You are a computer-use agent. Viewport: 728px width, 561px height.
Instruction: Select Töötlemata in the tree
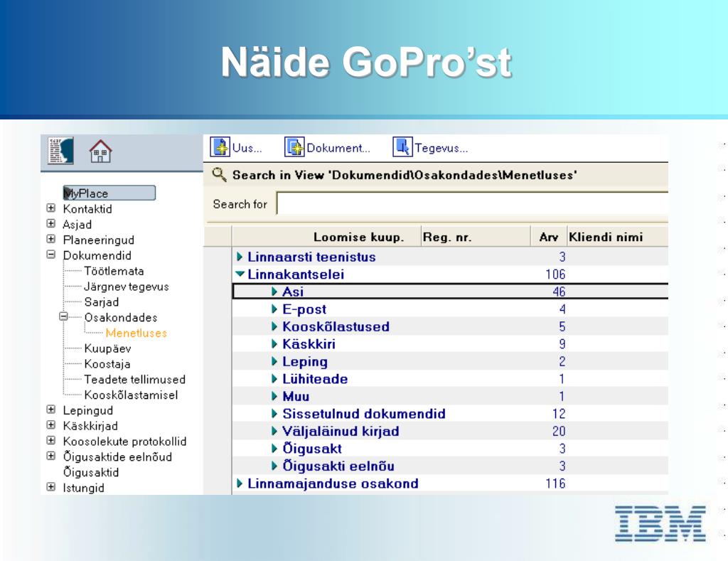click(x=114, y=271)
